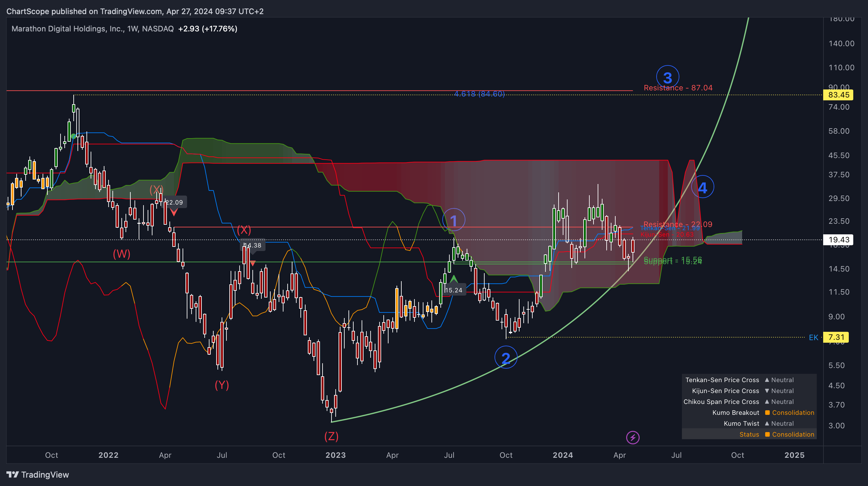Image resolution: width=868 pixels, height=486 pixels.
Task: Click the 22.09 price tag on chart
Action: [174, 202]
